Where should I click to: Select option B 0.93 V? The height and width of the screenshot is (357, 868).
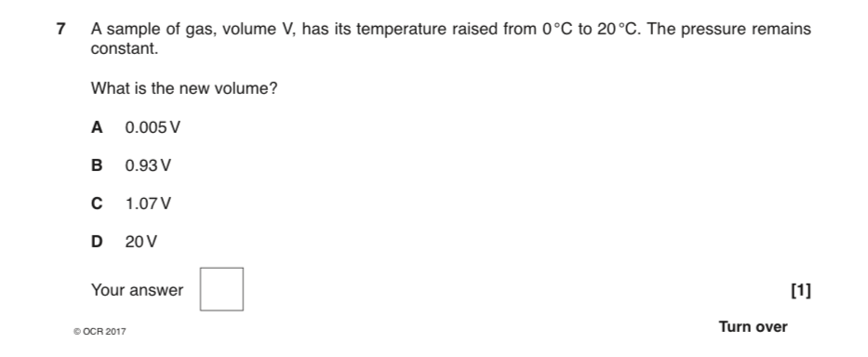pyautogui.click(x=131, y=165)
